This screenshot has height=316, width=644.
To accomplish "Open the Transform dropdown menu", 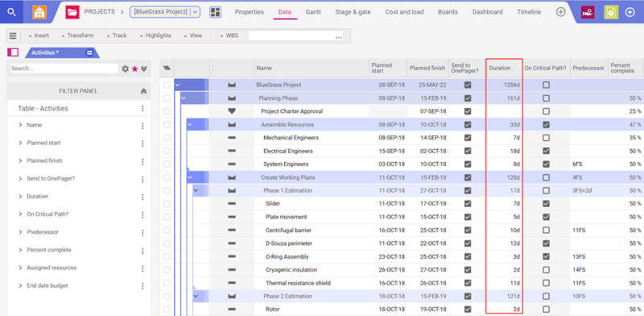I will (x=77, y=35).
